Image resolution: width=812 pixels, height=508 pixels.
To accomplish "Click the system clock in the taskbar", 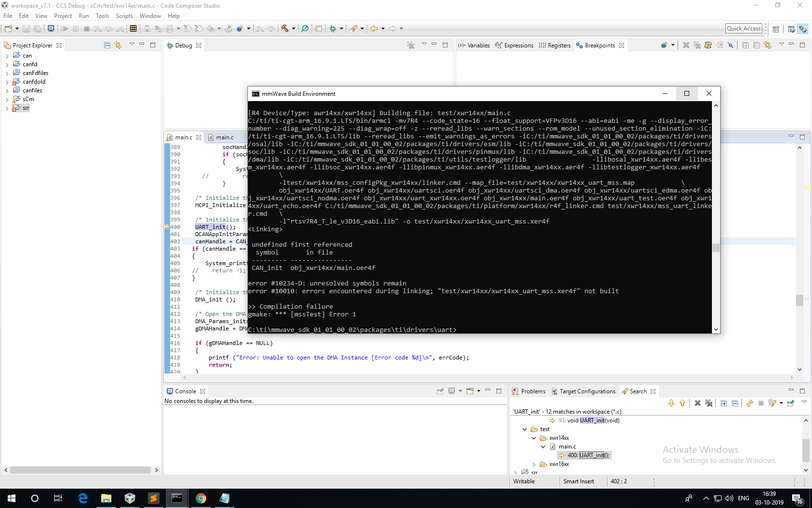I will [769, 498].
